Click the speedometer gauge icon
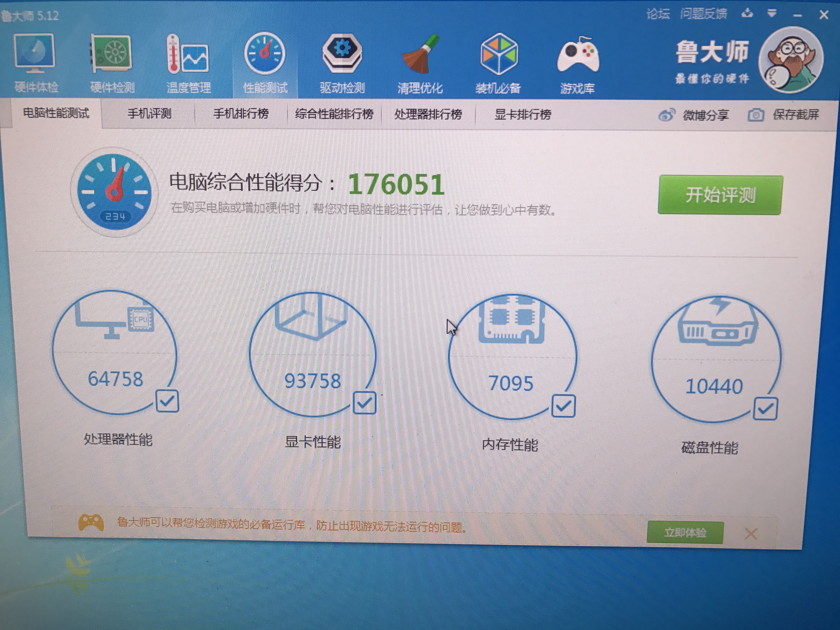 click(x=114, y=192)
